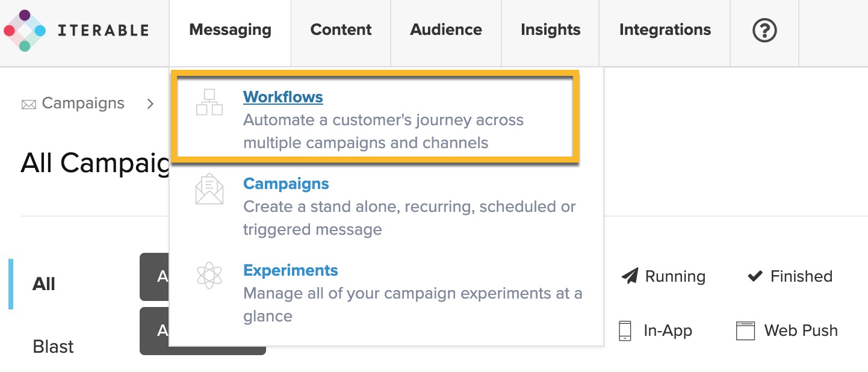
Task: Click the Workflows diagram icon
Action: [x=209, y=102]
